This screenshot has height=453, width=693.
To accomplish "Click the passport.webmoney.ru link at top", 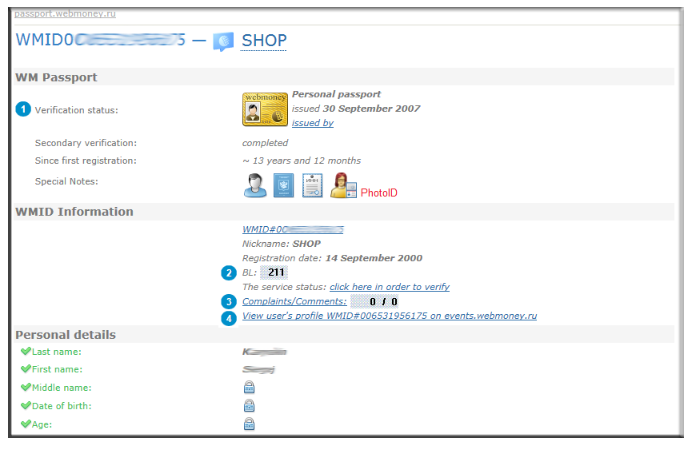I will tap(65, 13).
